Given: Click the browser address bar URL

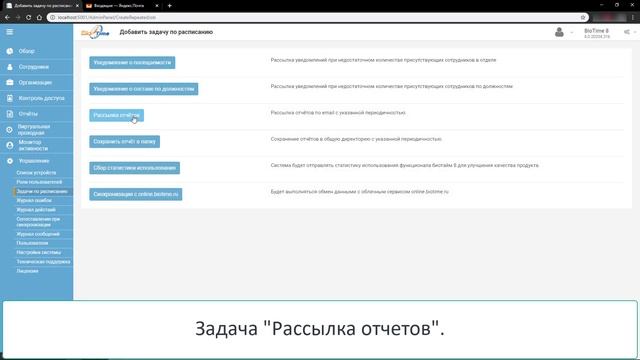Looking at the screenshot, I should click(107, 17).
